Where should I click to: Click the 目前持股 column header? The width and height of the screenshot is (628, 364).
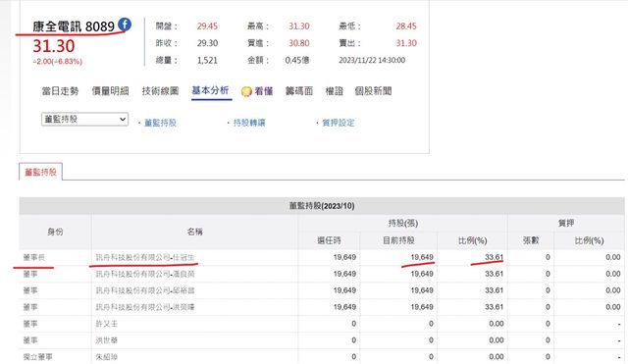pos(398,240)
